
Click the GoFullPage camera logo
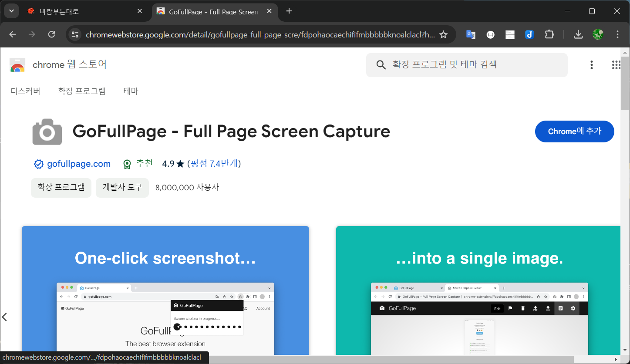point(47,131)
